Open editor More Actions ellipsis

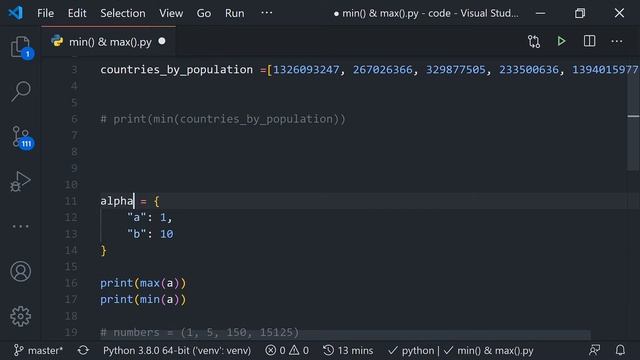[617, 41]
